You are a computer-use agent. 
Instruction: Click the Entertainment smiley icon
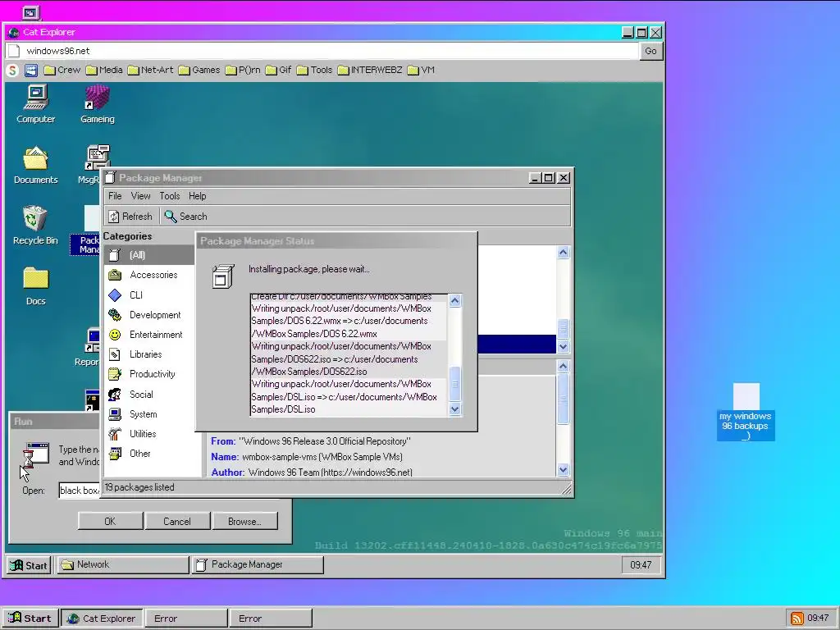tap(115, 335)
